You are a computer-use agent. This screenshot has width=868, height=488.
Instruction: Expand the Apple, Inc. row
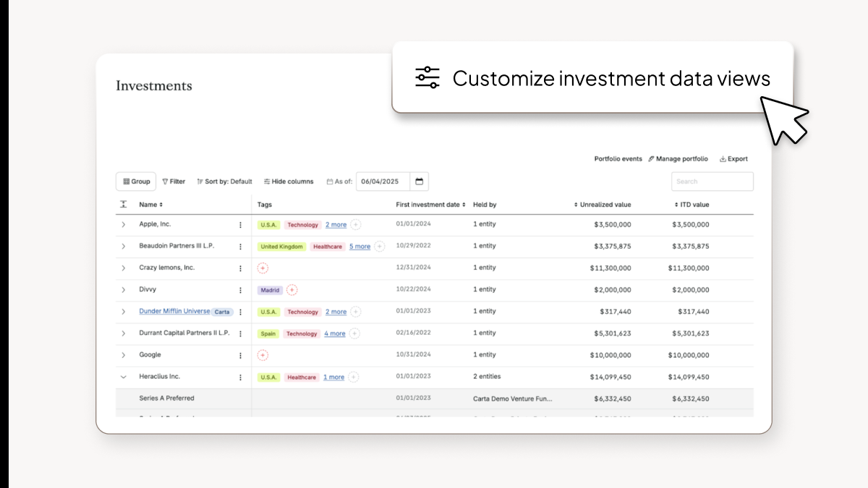pyautogui.click(x=123, y=224)
